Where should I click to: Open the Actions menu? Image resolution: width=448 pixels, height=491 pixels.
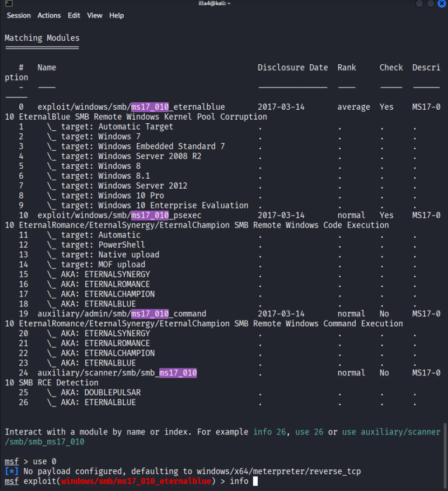[49, 16]
